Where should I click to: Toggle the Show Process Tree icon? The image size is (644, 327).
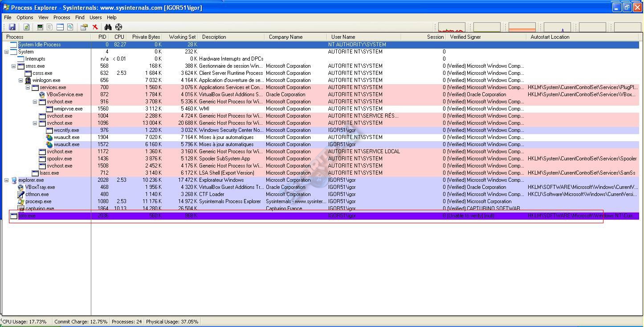50,27
